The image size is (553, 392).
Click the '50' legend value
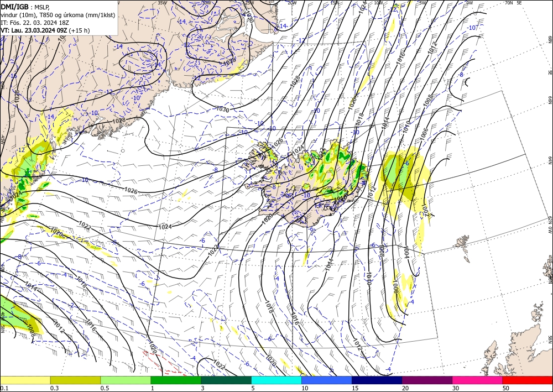(x=506, y=388)
